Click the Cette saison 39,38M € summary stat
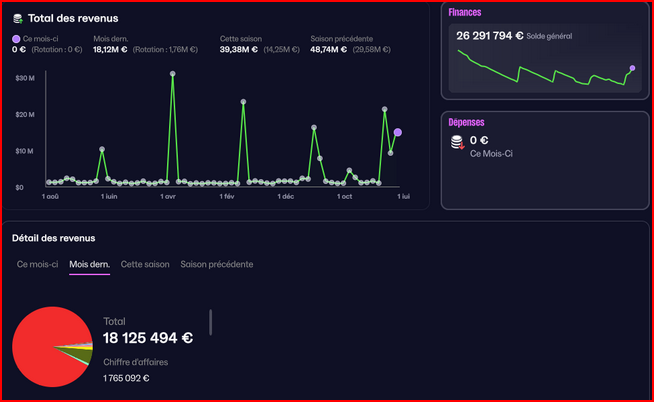Viewport: 654px width, 402px height. tap(238, 48)
